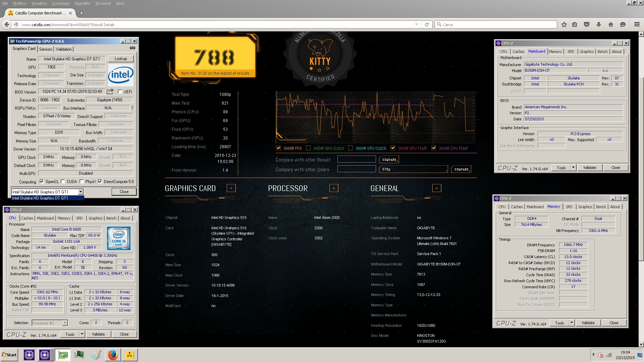This screenshot has height=362, width=644.
Task: Open Bench tab in CPU-Z Memory window
Action: (601, 207)
